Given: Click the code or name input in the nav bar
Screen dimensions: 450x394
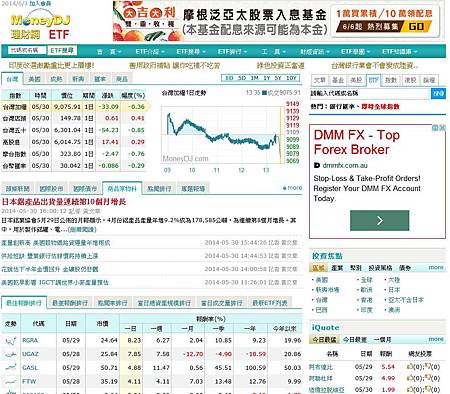Looking at the screenshot, I should pyautogui.click(x=28, y=50).
